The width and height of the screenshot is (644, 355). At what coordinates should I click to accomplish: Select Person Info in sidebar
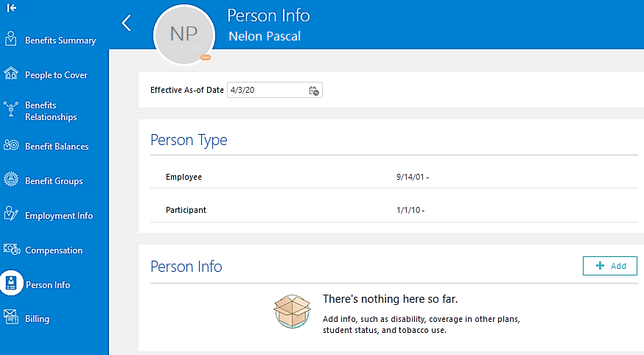[x=48, y=285]
